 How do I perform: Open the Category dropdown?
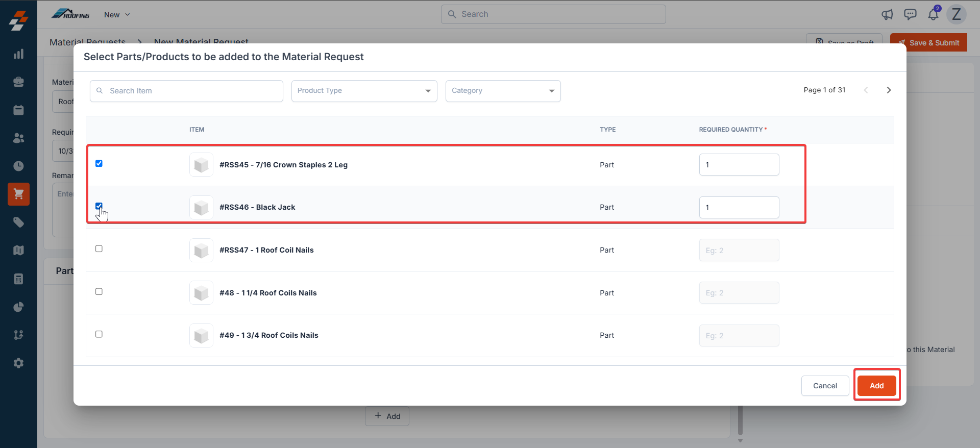(503, 91)
